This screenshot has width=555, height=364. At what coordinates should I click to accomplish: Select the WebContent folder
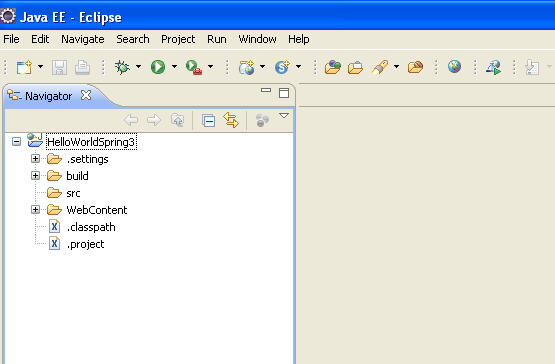97,210
